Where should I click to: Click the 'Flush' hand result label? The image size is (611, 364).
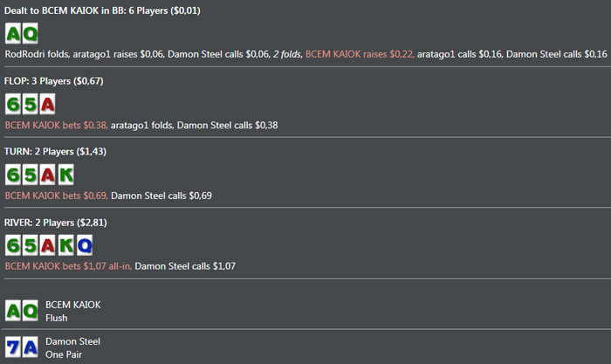coord(57,319)
